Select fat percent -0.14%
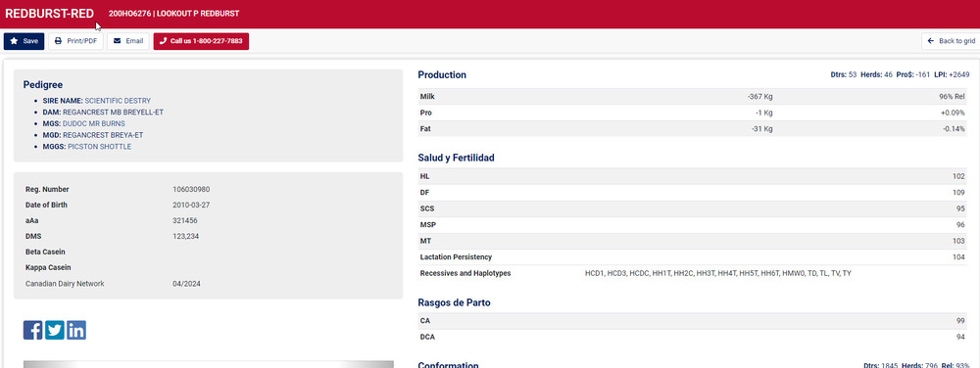980x368 pixels. tap(954, 129)
